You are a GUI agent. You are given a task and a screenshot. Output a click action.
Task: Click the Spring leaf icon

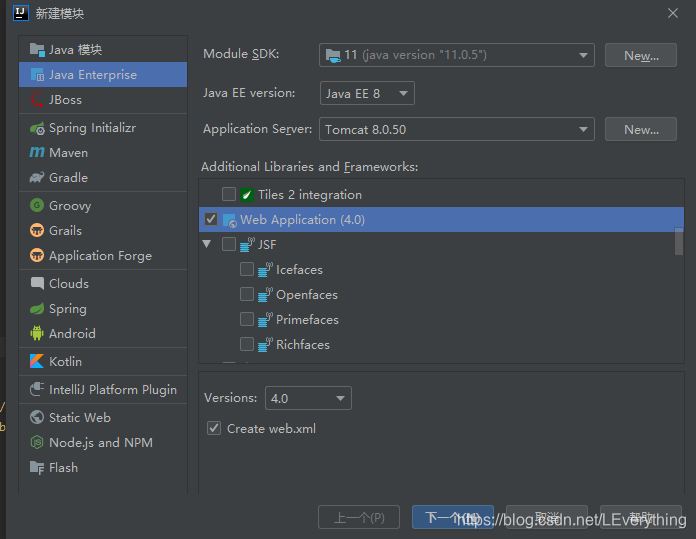pos(37,308)
